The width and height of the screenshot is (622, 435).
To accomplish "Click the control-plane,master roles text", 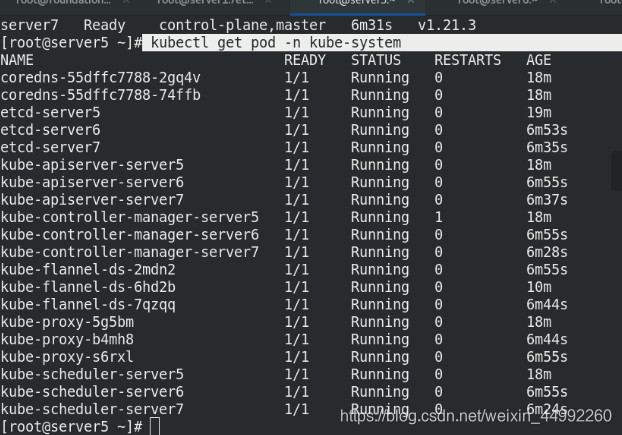I will point(242,25).
